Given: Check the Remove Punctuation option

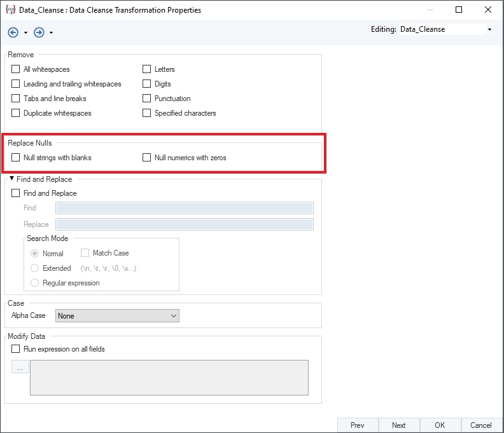Looking at the screenshot, I should (x=147, y=99).
